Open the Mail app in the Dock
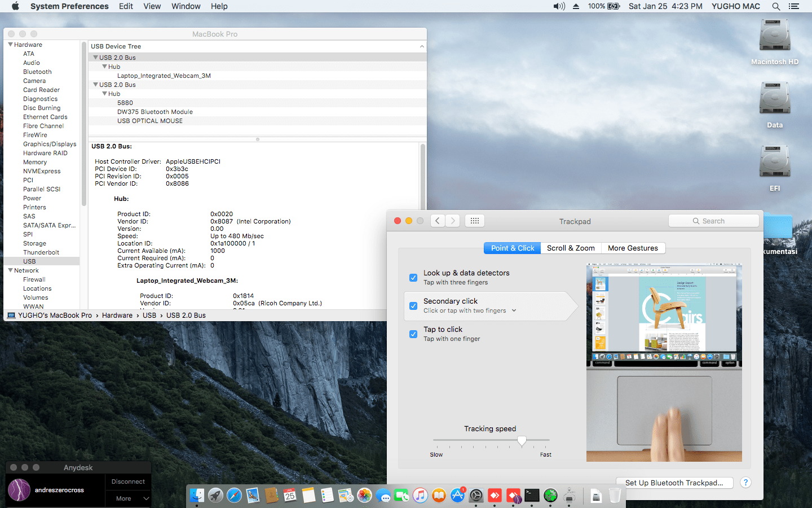The image size is (812, 508). (x=253, y=496)
